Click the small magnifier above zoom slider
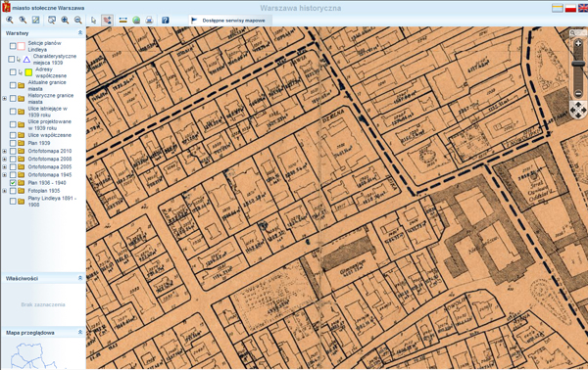 click(572, 33)
